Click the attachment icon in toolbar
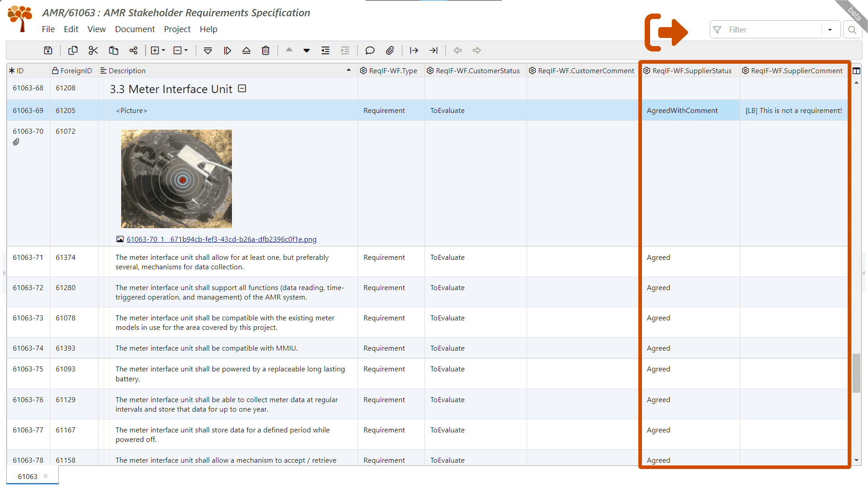Screen dimensions: 868x488 coord(389,50)
